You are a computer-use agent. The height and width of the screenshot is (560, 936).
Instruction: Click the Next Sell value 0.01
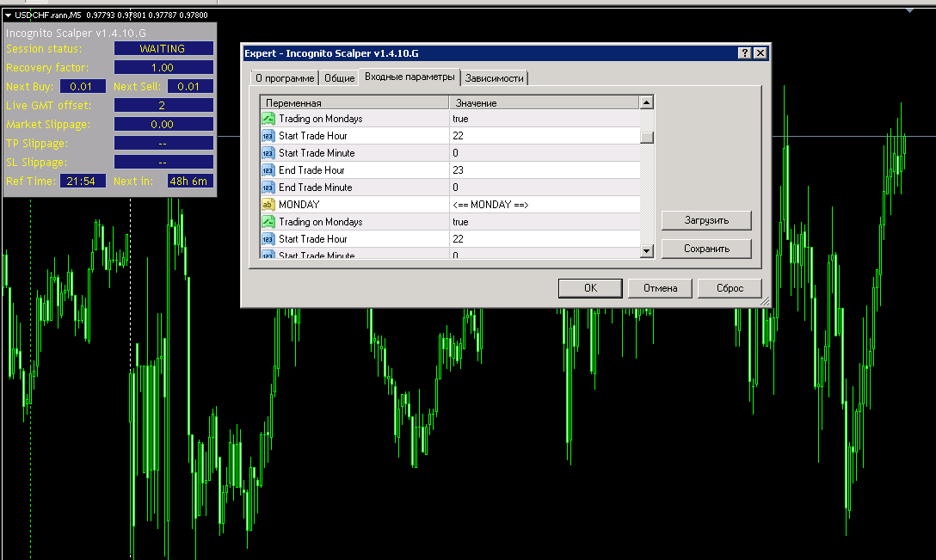point(190,87)
